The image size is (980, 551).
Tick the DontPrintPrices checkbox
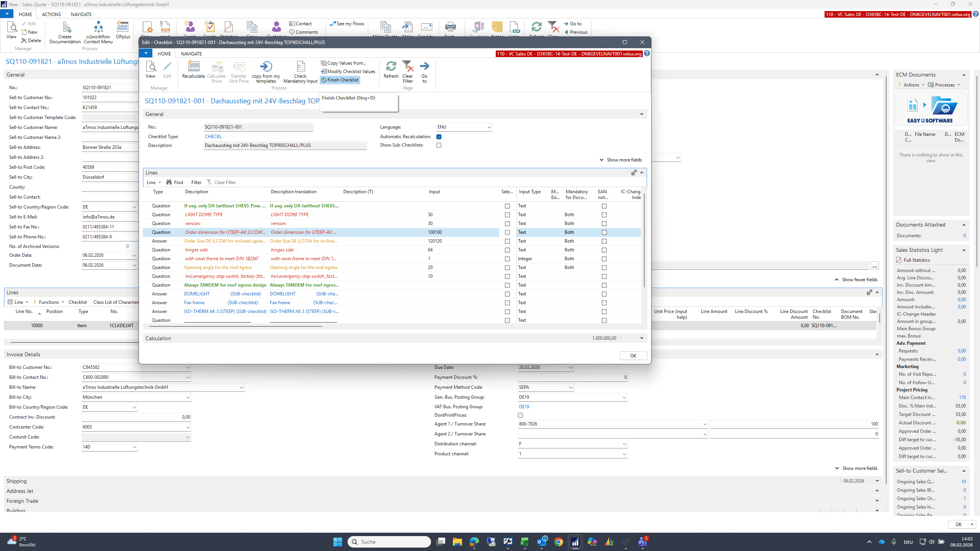(520, 415)
